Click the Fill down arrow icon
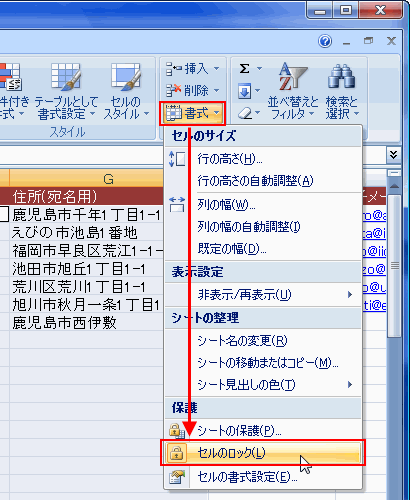The width and height of the screenshot is (410, 500). [x=244, y=91]
